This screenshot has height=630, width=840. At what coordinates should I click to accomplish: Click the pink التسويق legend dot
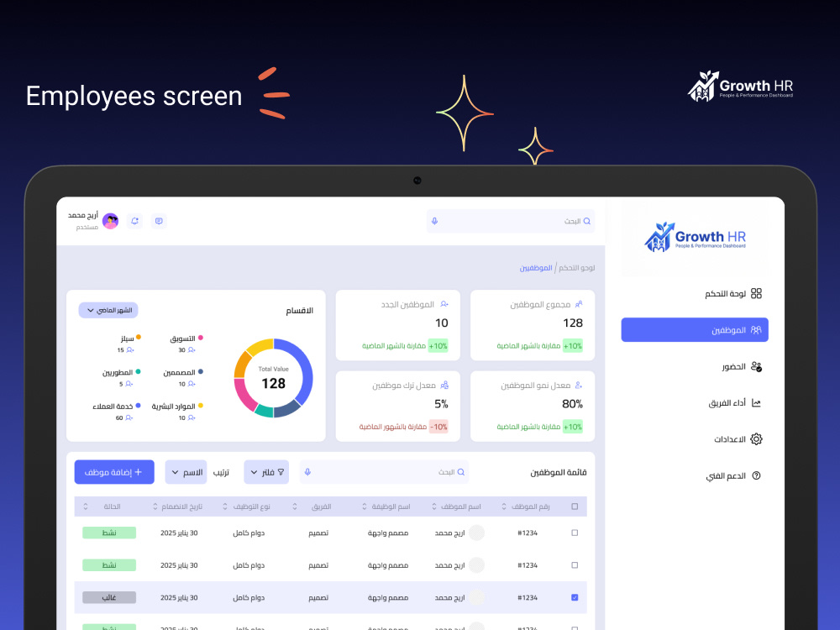coord(201,338)
